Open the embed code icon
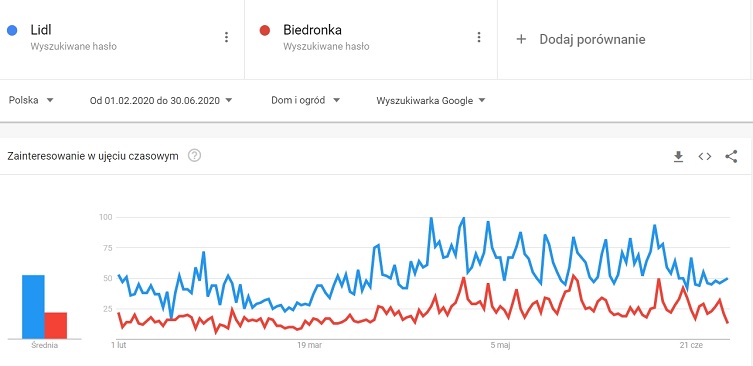753x366 pixels. click(704, 157)
